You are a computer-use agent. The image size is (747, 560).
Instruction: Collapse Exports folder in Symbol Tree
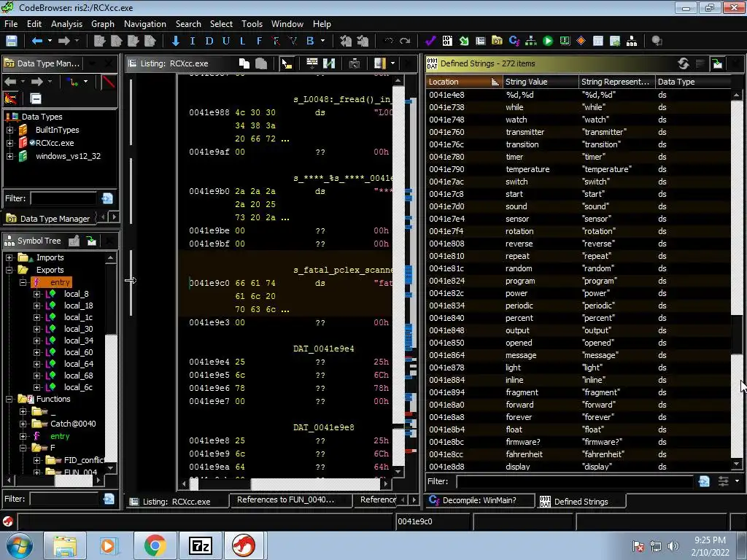point(9,270)
